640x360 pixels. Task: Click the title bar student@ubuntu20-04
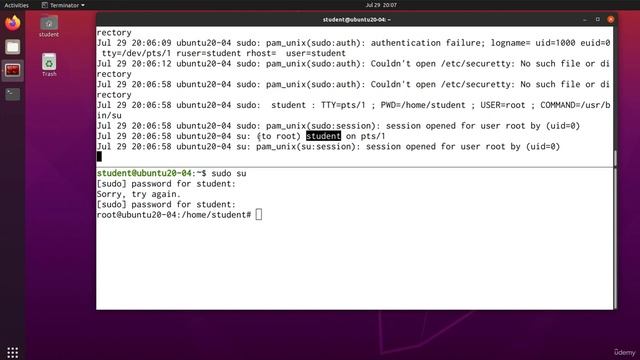[x=356, y=20]
